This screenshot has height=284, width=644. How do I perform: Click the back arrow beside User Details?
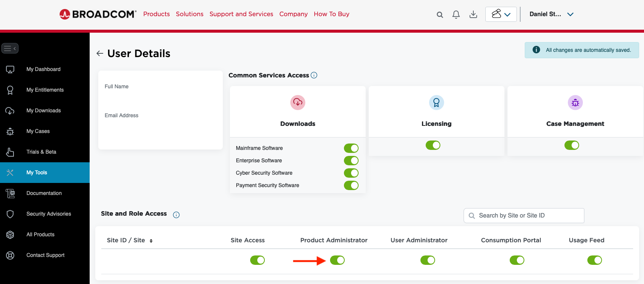point(100,53)
